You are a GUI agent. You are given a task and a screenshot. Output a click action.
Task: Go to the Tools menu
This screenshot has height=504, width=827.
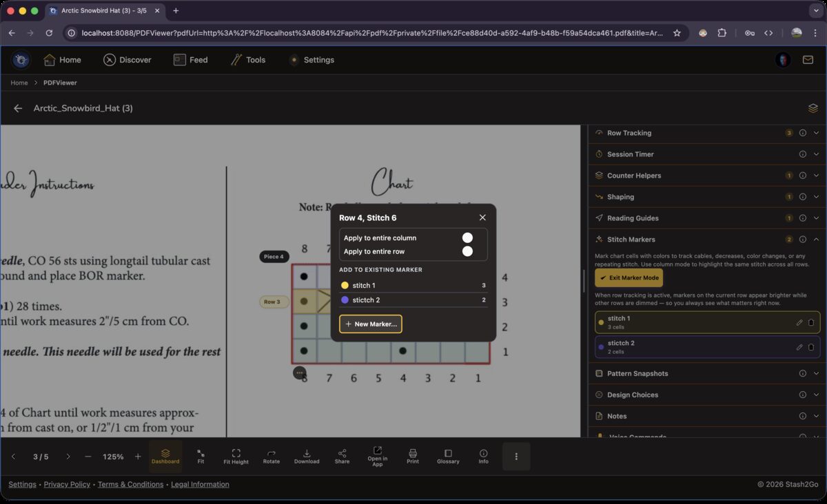(248, 60)
